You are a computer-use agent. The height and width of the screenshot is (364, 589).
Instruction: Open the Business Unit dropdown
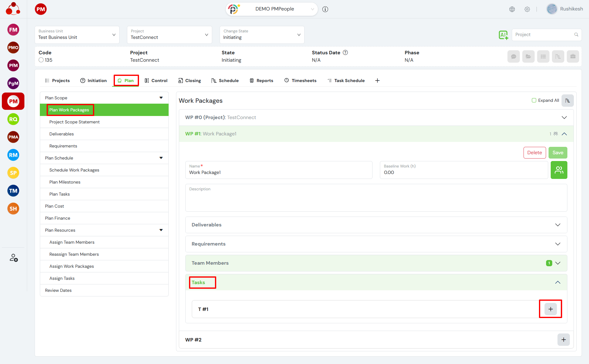coord(77,35)
